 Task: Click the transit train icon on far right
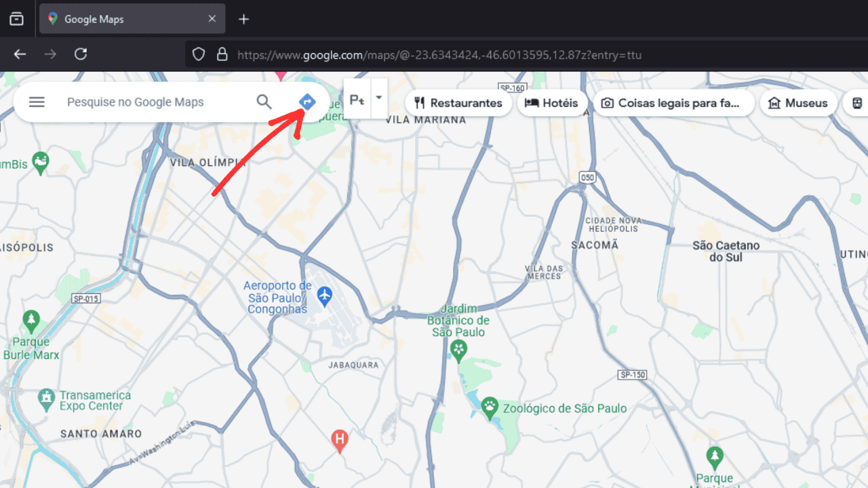pyautogui.click(x=856, y=102)
